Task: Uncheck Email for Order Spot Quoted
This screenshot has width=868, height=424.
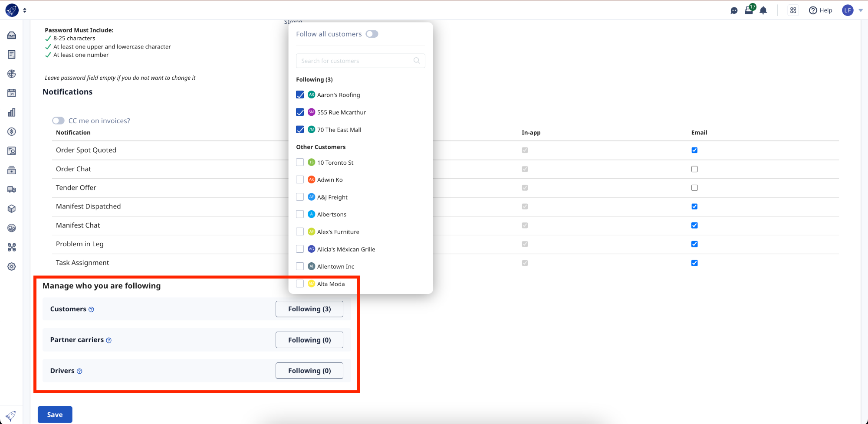Action: (694, 150)
